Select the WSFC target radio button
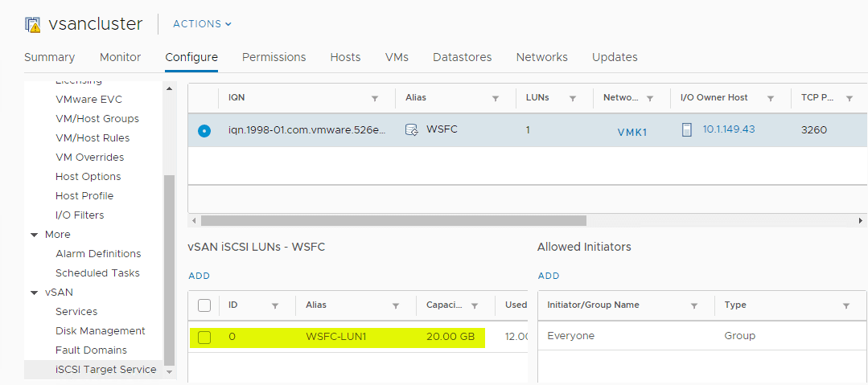The height and width of the screenshot is (385, 868). pos(204,130)
